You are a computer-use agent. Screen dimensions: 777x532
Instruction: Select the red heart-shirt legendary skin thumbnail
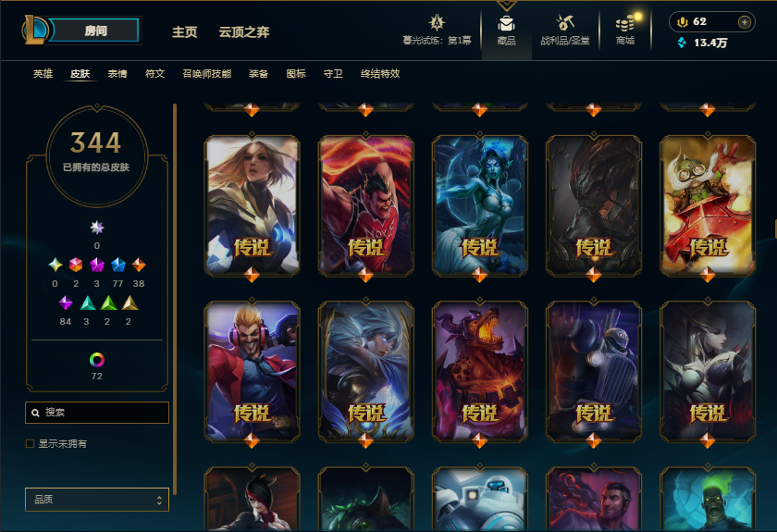(x=365, y=204)
